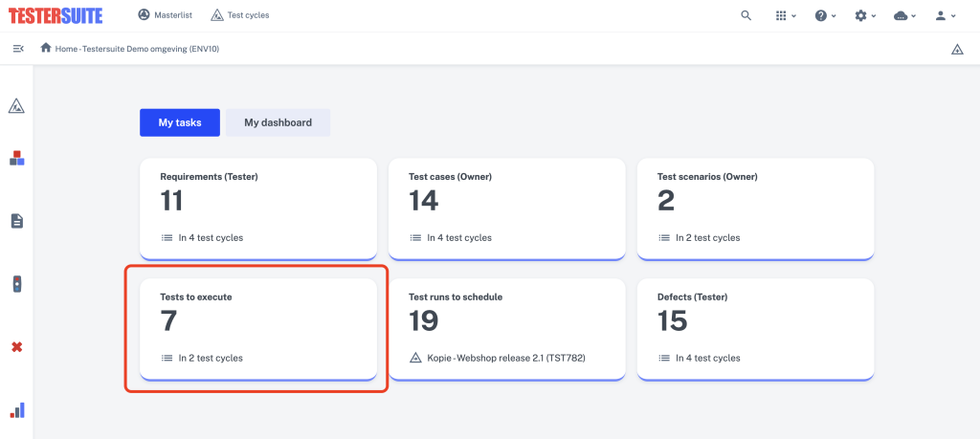Open the red cross defects sidebar icon
This screenshot has width=980, height=439.
17,346
